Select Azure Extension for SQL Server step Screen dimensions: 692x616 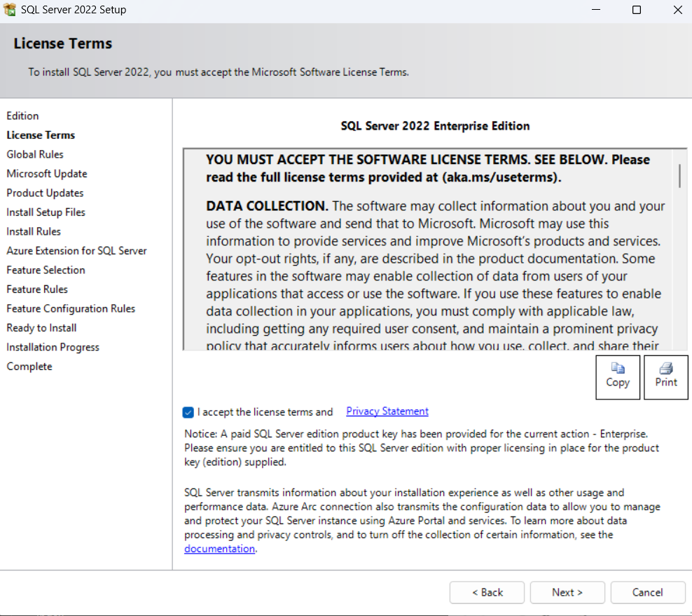[76, 251]
